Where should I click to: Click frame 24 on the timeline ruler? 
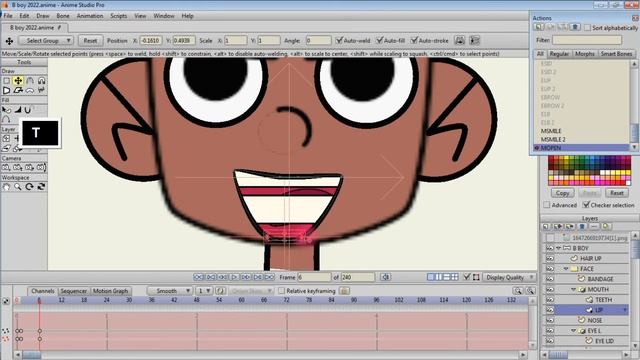[x=107, y=300]
